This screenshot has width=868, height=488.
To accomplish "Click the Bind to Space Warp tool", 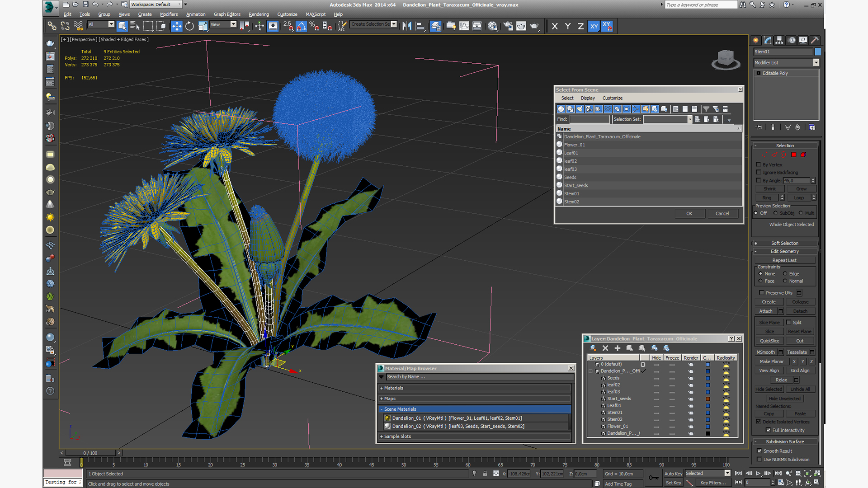I will click(78, 26).
